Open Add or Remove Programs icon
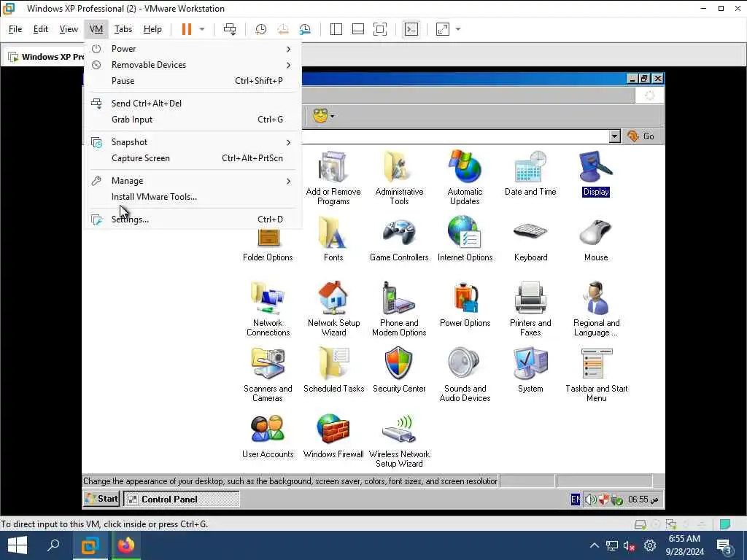This screenshot has height=560, width=747. coord(333,178)
